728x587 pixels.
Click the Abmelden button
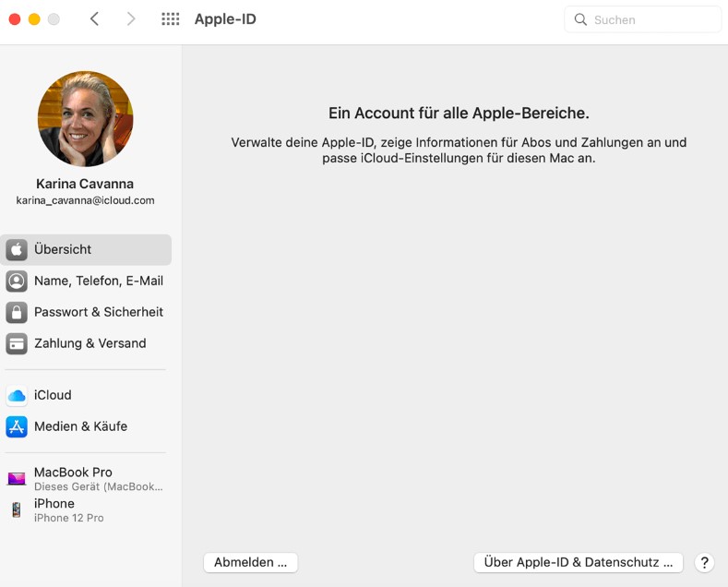(251, 562)
